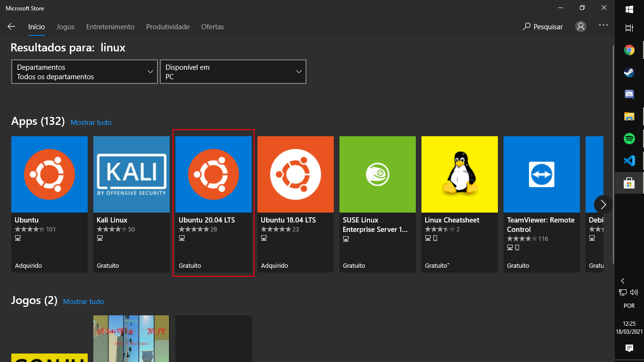Click Gratuito label under Kali Linux
Image resolution: width=644 pixels, height=362 pixels.
(108, 266)
